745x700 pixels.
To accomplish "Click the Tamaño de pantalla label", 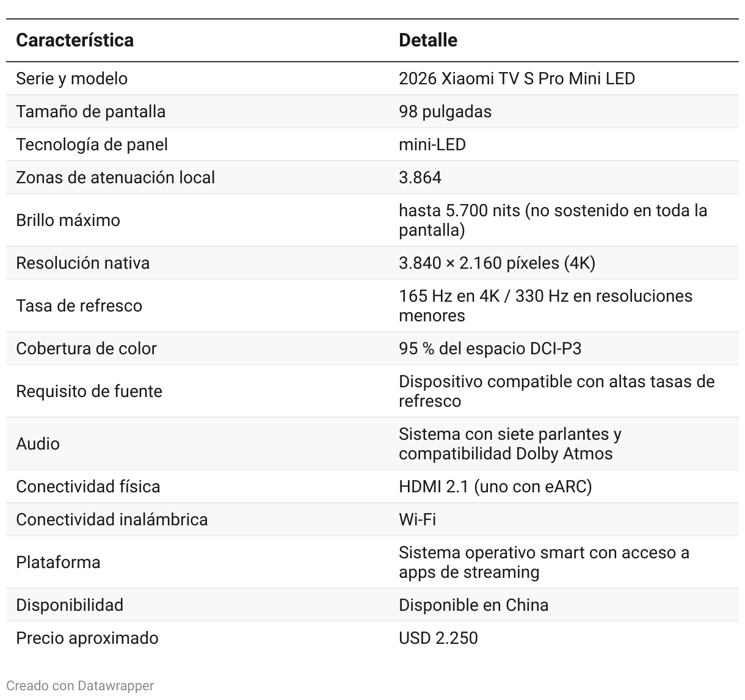I will tap(90, 112).
